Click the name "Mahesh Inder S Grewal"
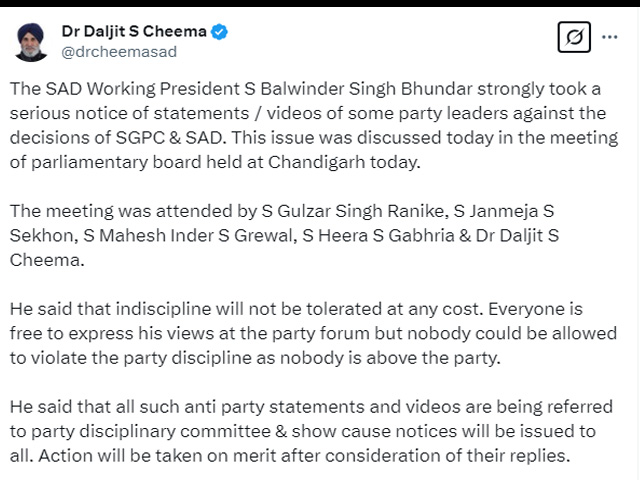The image size is (640, 480). pyautogui.click(x=197, y=236)
